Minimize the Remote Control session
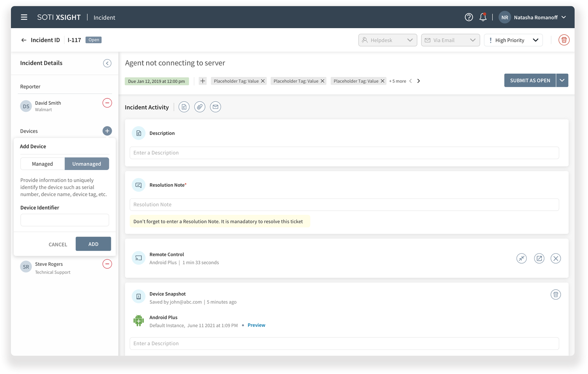This screenshot has height=374, width=588. 522,258
